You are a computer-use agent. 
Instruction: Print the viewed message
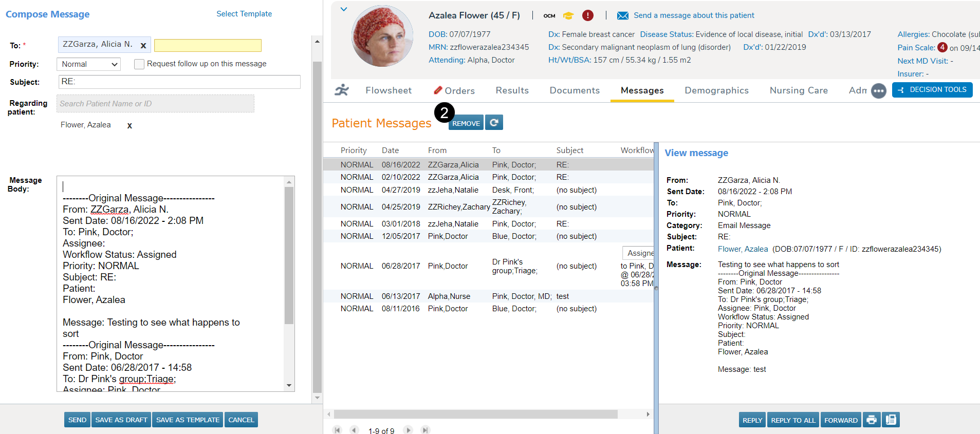click(871, 420)
